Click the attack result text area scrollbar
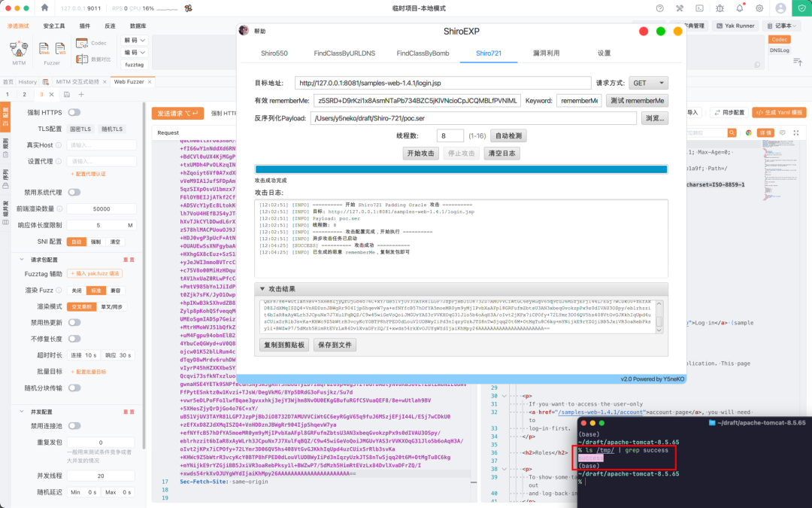The image size is (812, 508). (659, 316)
